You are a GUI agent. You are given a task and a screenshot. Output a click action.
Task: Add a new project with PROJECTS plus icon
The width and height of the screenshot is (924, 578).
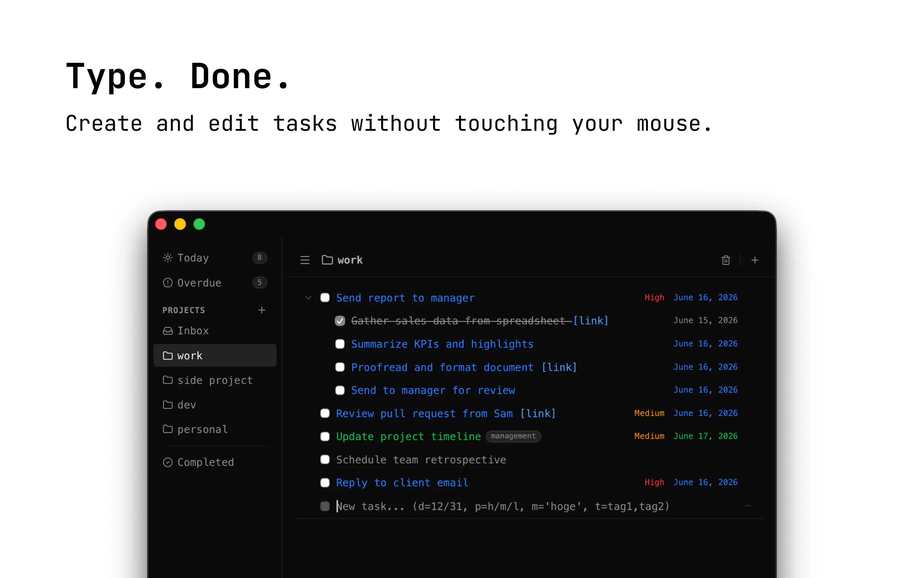click(x=262, y=310)
